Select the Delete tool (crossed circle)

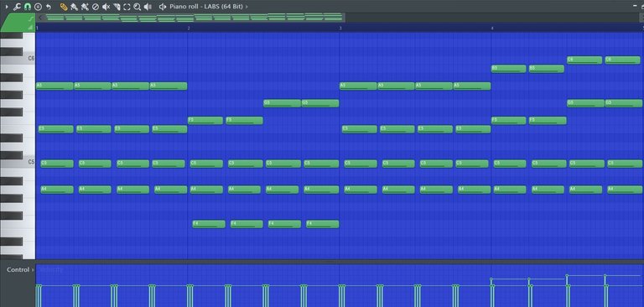(96, 7)
